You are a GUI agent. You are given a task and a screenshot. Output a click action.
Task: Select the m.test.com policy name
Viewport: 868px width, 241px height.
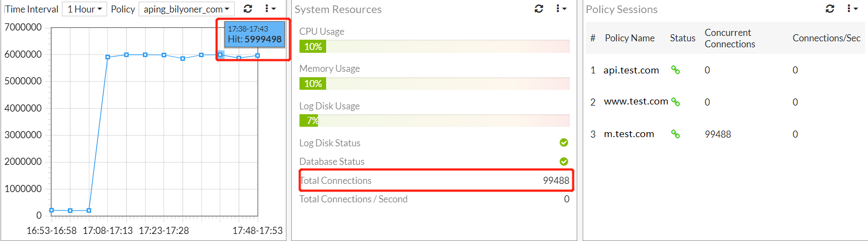tap(629, 134)
